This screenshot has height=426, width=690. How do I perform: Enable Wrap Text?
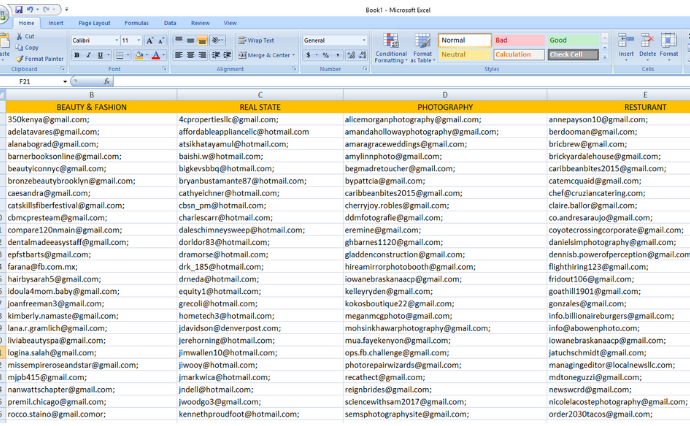256,40
